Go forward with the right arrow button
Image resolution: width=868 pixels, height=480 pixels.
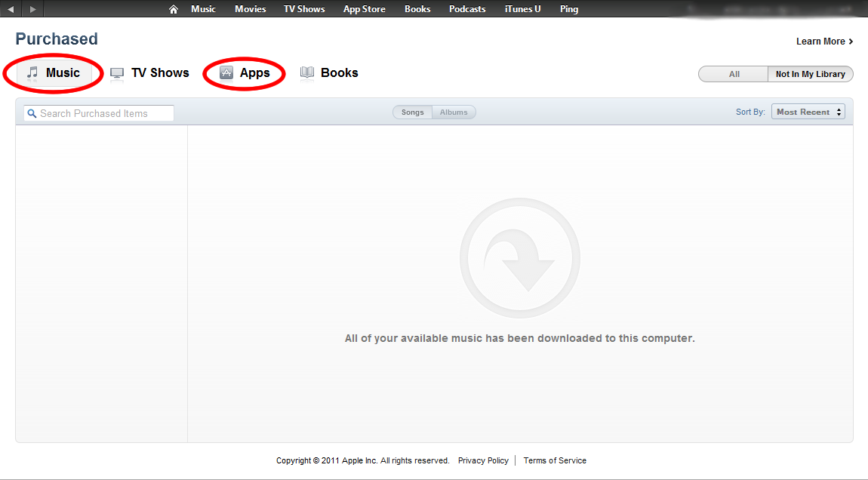tap(32, 9)
